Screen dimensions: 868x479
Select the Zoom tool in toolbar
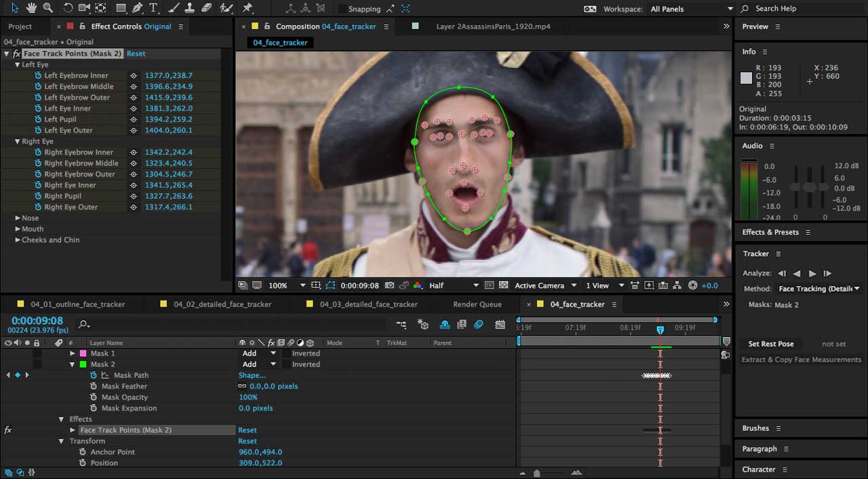47,8
